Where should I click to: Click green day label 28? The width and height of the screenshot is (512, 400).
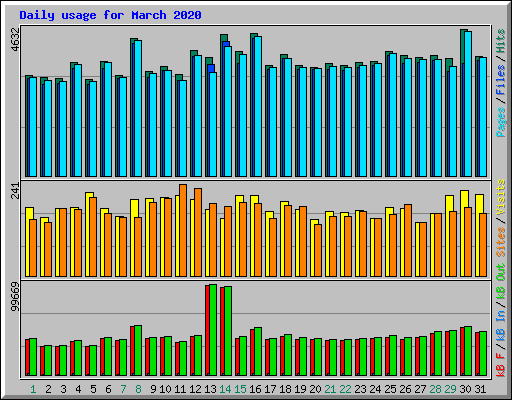click(435, 389)
